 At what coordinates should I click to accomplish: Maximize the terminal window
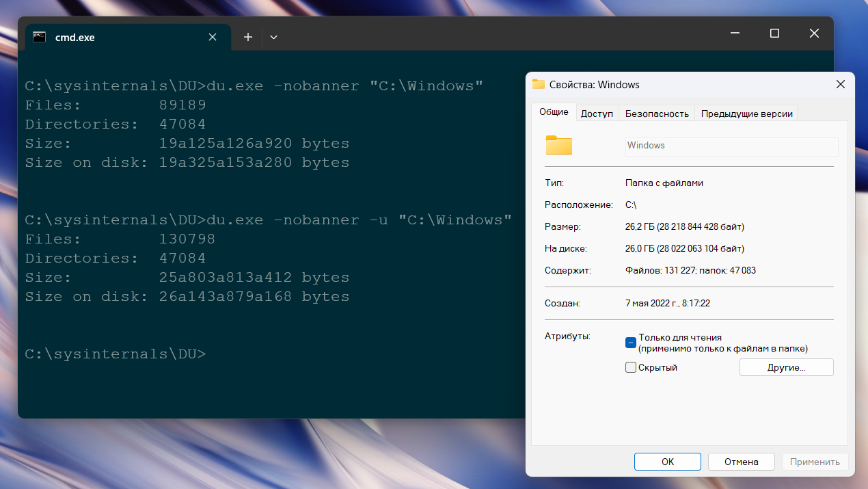click(774, 33)
